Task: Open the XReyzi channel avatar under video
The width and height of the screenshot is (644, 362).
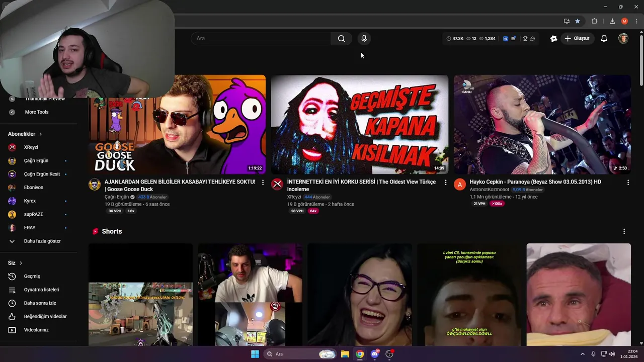Action: pyautogui.click(x=277, y=184)
